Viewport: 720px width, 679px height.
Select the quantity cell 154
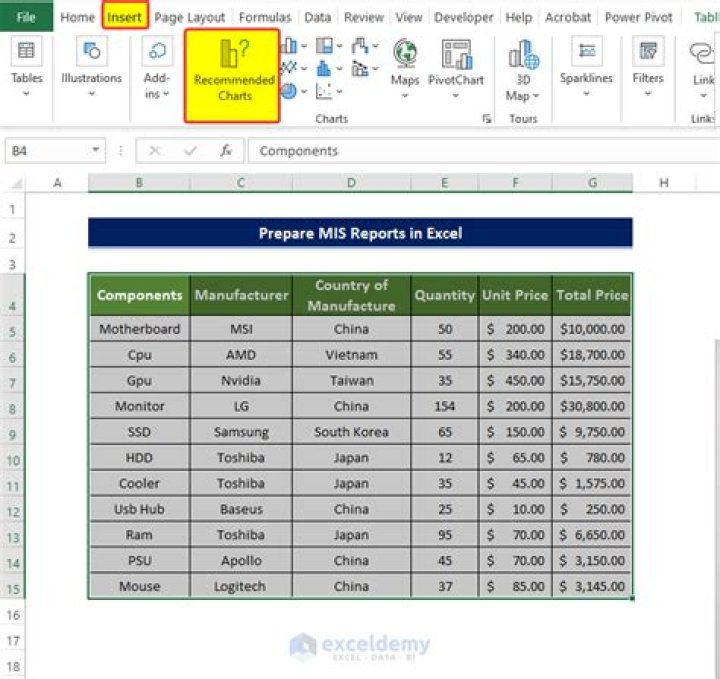coord(444,406)
